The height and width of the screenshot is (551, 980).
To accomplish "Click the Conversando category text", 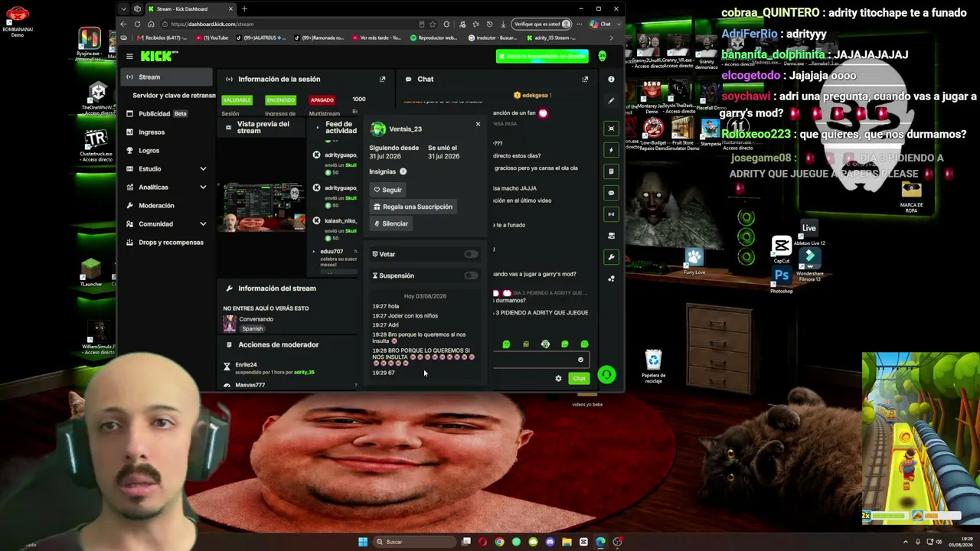I will coord(256,319).
